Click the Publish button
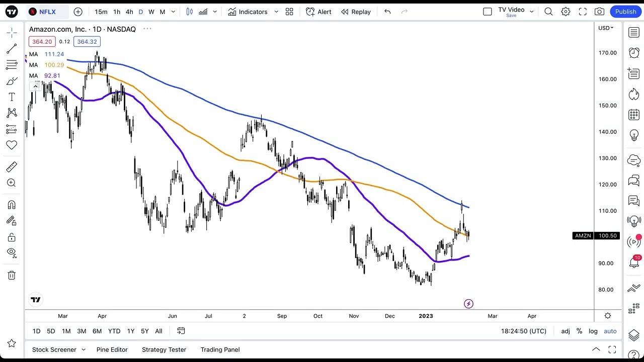Viewport: 644px width, 362px height. pyautogui.click(x=625, y=12)
